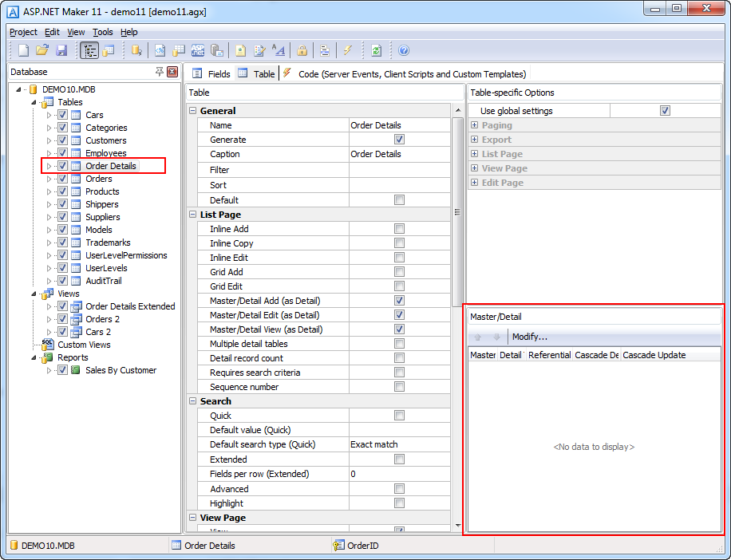Click the Custom Views SQL icon

47,345
